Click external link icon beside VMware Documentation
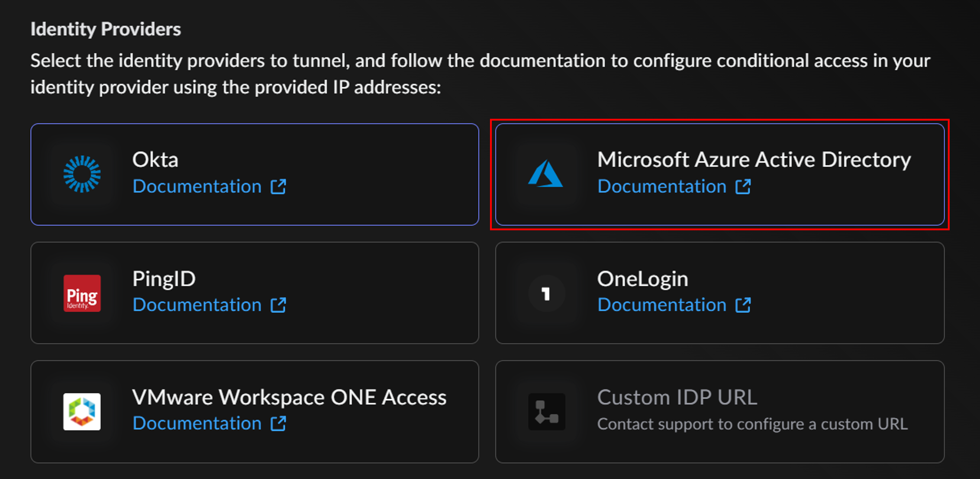Viewport: 980px width, 479px height. 278,424
